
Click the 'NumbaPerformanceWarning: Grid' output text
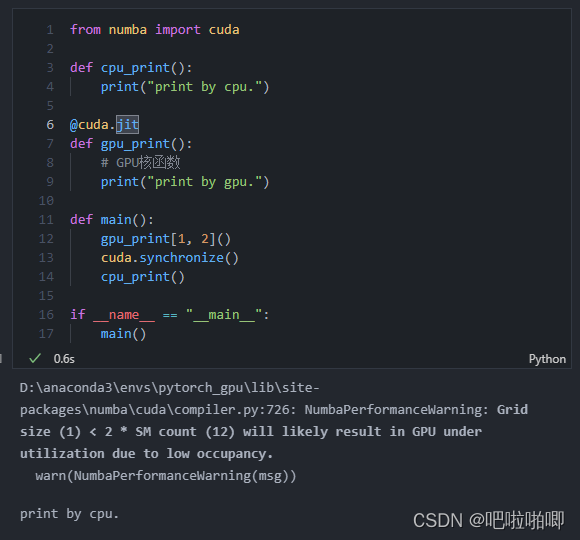pyautogui.click(x=416, y=410)
